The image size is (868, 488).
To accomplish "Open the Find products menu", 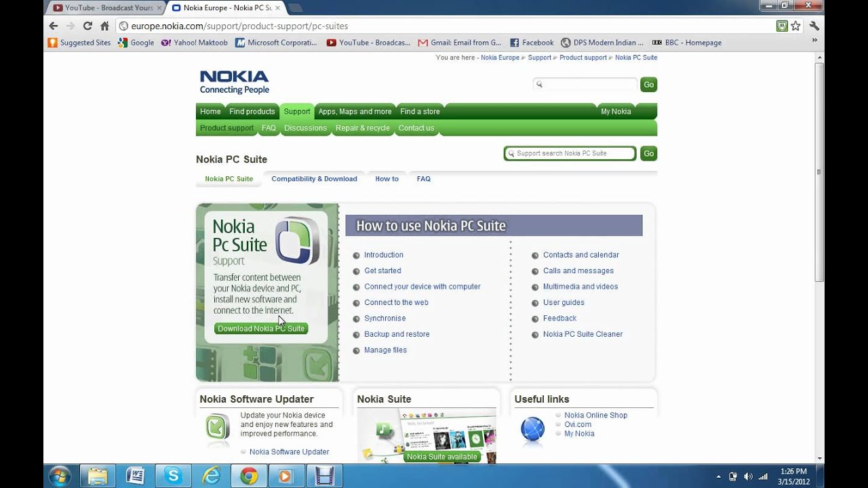I will [252, 111].
